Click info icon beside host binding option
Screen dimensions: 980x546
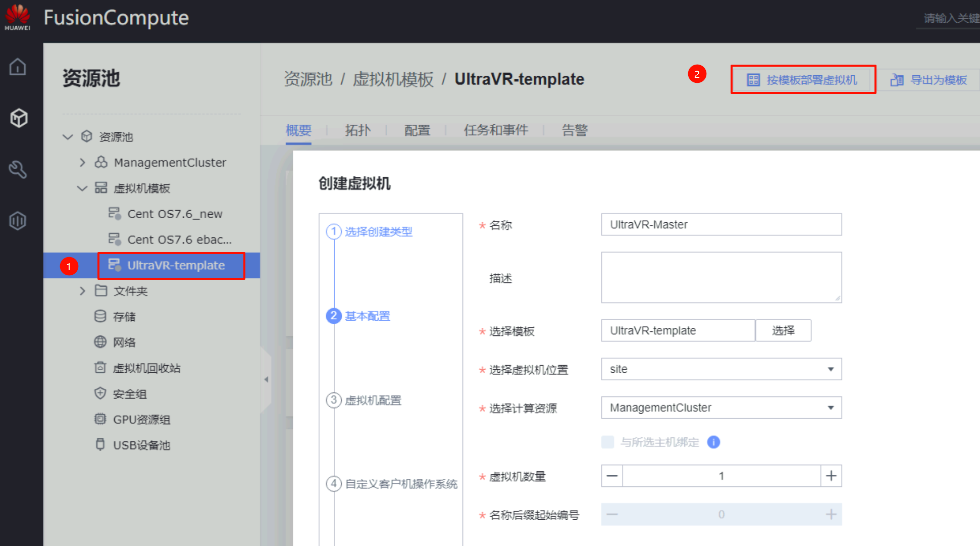click(x=713, y=442)
